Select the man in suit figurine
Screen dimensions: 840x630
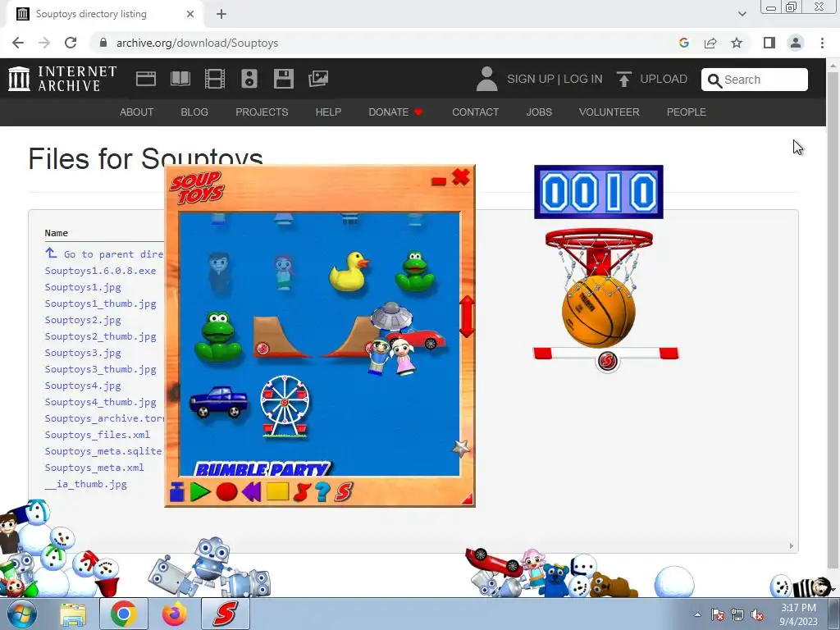click(219, 272)
